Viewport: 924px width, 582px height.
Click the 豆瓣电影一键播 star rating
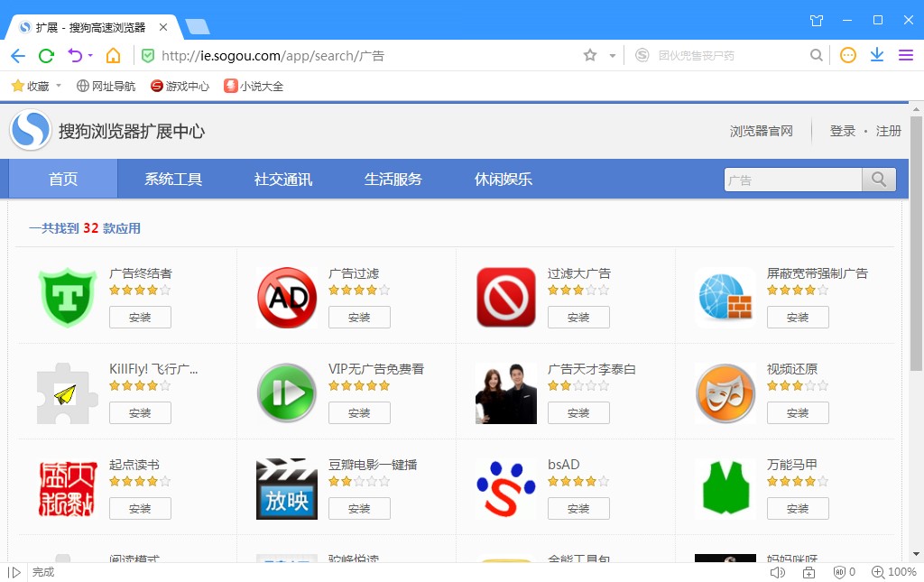click(359, 481)
